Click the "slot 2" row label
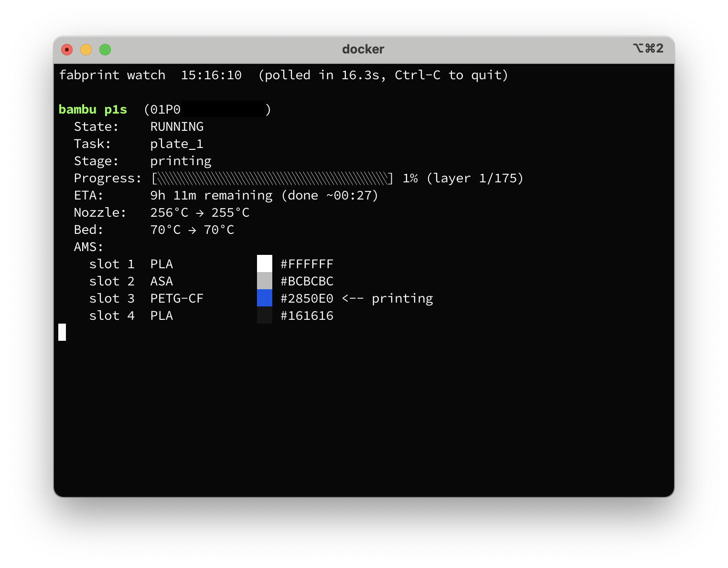The image size is (728, 568). click(x=112, y=282)
